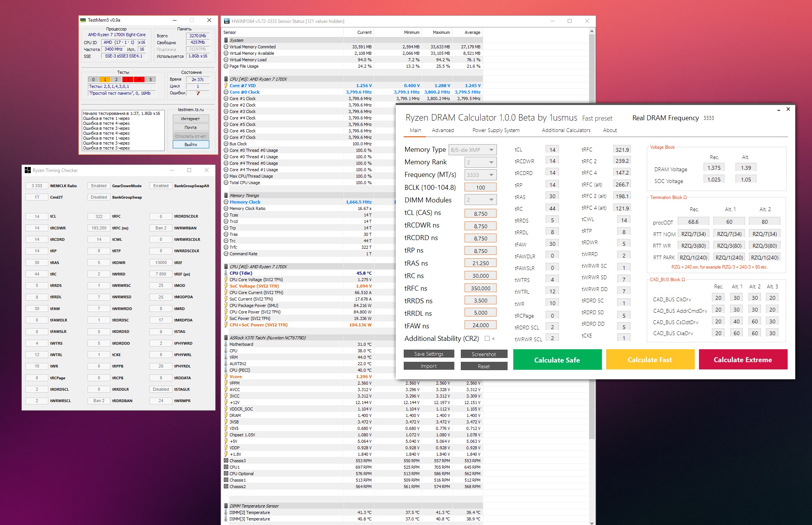Click TestMem5 title bar app icon
812x525 pixels.
click(x=83, y=20)
